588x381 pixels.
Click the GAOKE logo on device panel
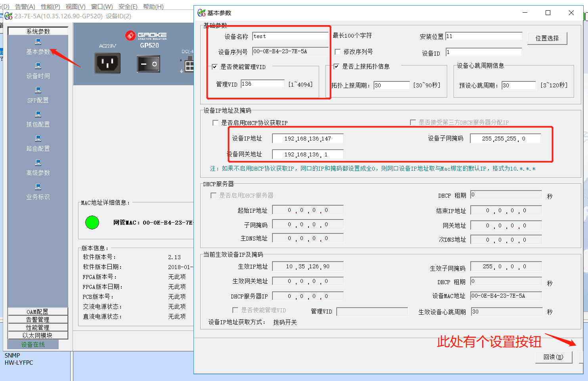click(146, 36)
